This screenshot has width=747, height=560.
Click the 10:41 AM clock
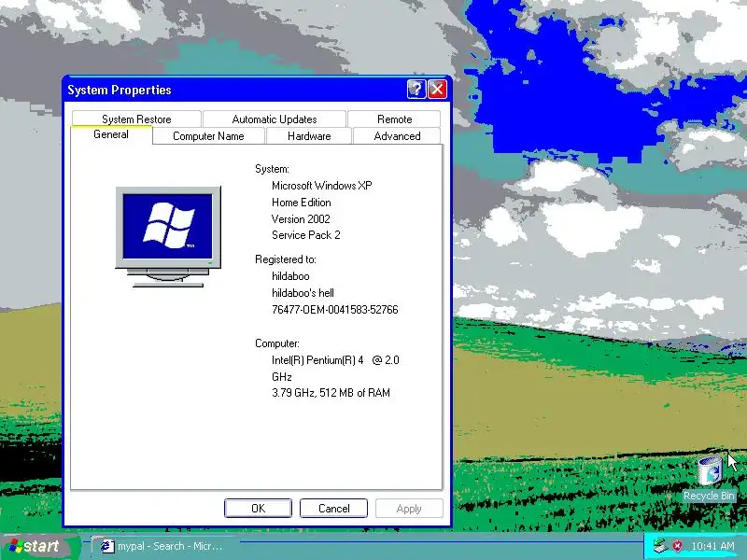click(712, 546)
